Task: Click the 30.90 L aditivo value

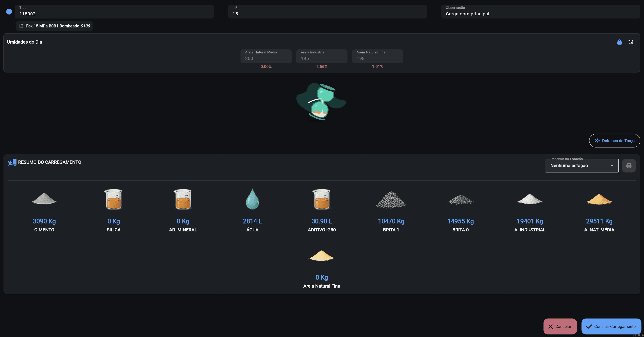Action: (x=321, y=221)
